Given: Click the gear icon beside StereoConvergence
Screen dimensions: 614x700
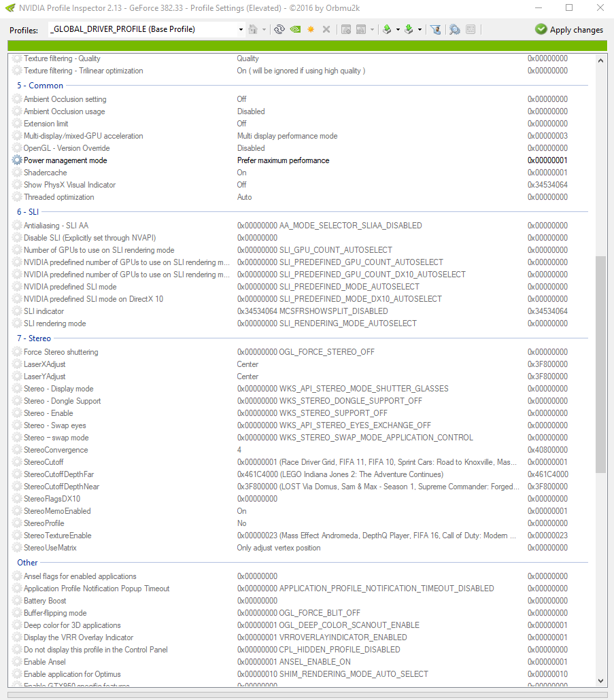Looking at the screenshot, I should [17, 449].
